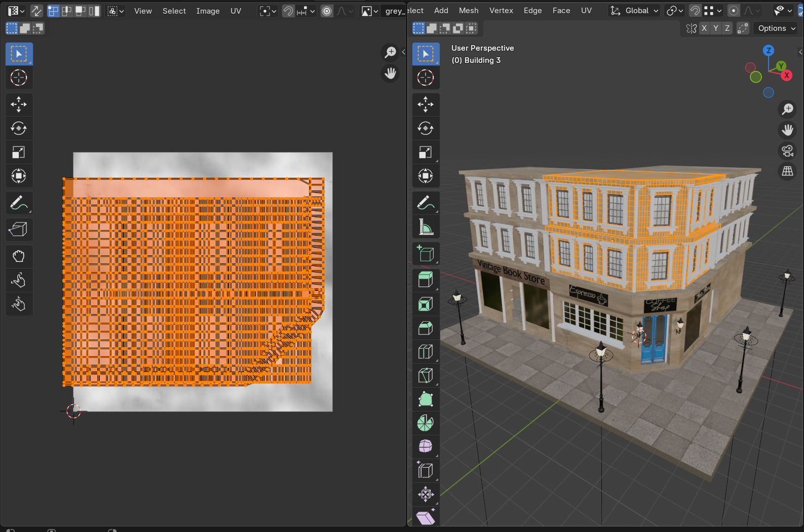The height and width of the screenshot is (532, 804).
Task: Select the Spin tool
Action: tap(426, 423)
